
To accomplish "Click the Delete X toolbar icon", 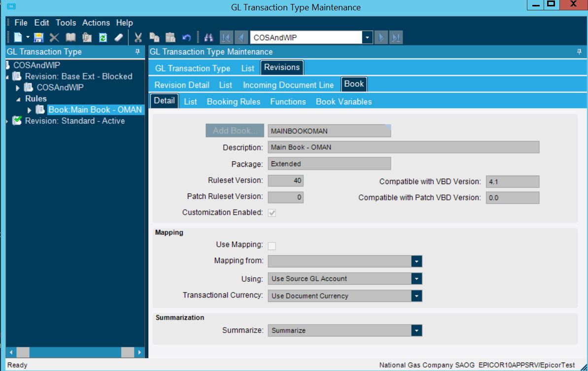I will click(x=54, y=37).
